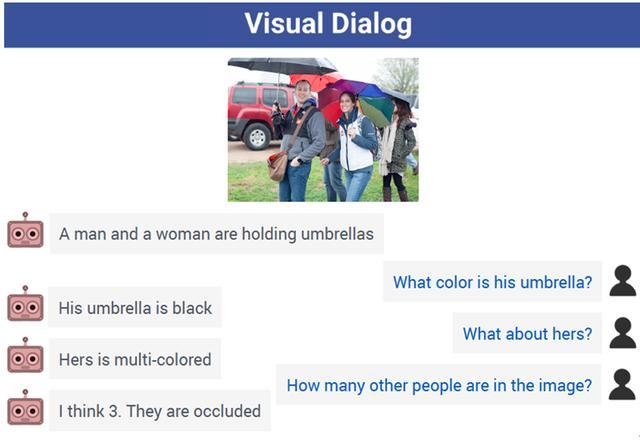Screen dimensions: 640x444
Task: Click the user avatar beside 'What color is his umbrella?'
Action: tap(622, 280)
